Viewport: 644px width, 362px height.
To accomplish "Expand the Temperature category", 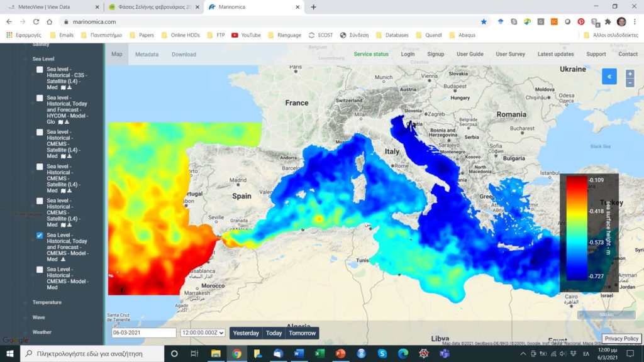I will pos(47,302).
